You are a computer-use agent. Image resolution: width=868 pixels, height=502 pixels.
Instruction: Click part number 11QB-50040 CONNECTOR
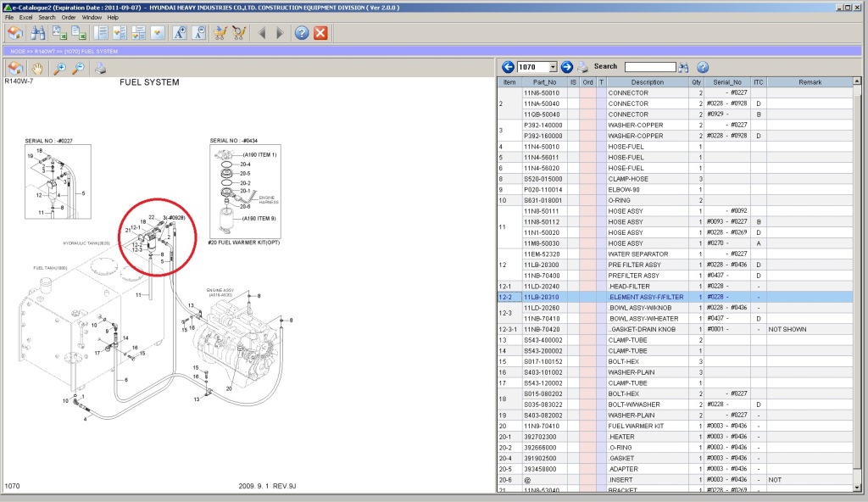click(542, 114)
